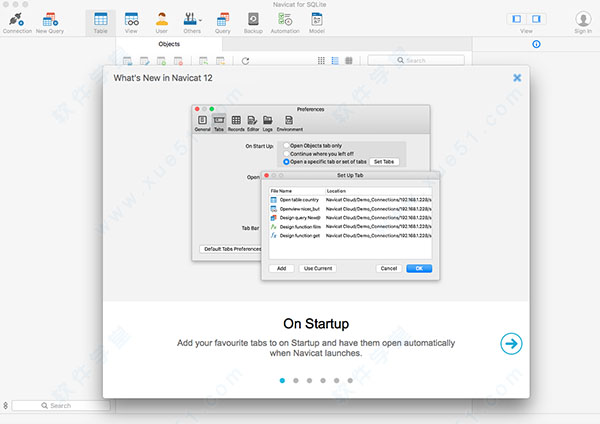
Task: Select the second page indicator dot
Action: [296, 380]
